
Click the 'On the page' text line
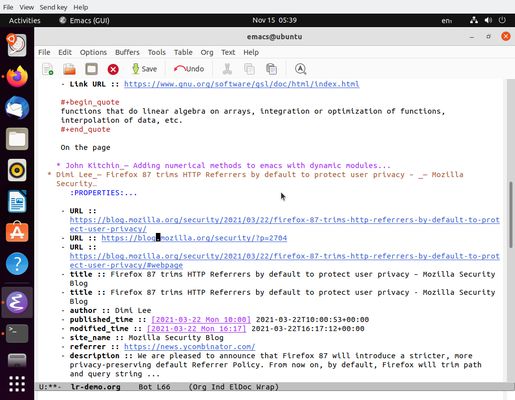tap(85, 147)
